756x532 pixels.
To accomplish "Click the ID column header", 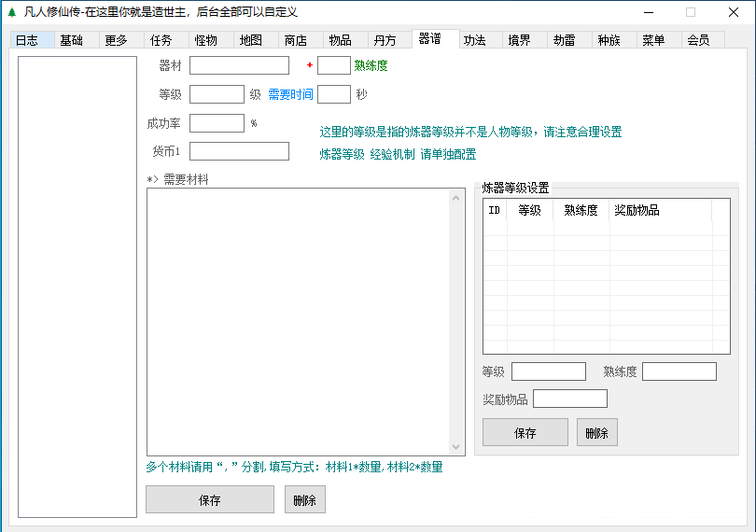I will click(x=495, y=210).
